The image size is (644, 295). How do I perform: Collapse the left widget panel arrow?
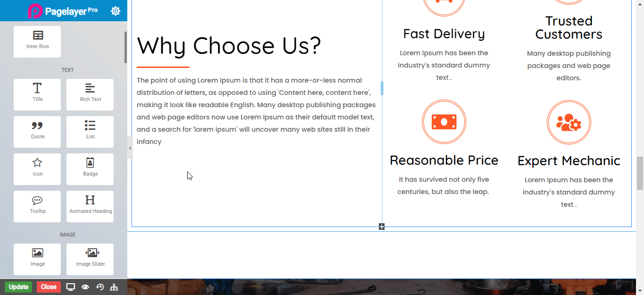click(x=130, y=148)
